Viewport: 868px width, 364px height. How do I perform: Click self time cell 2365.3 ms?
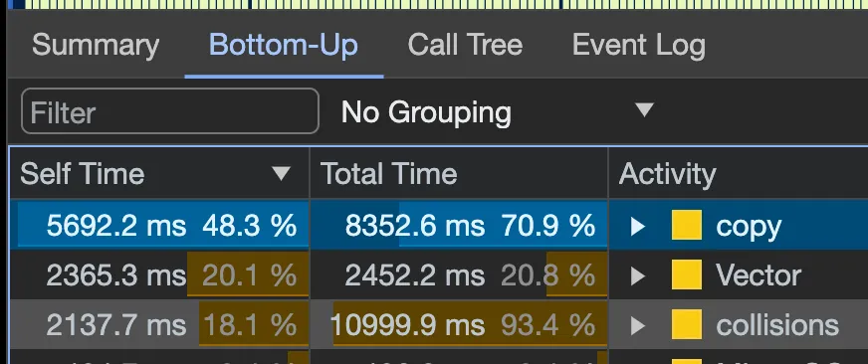[x=159, y=274]
